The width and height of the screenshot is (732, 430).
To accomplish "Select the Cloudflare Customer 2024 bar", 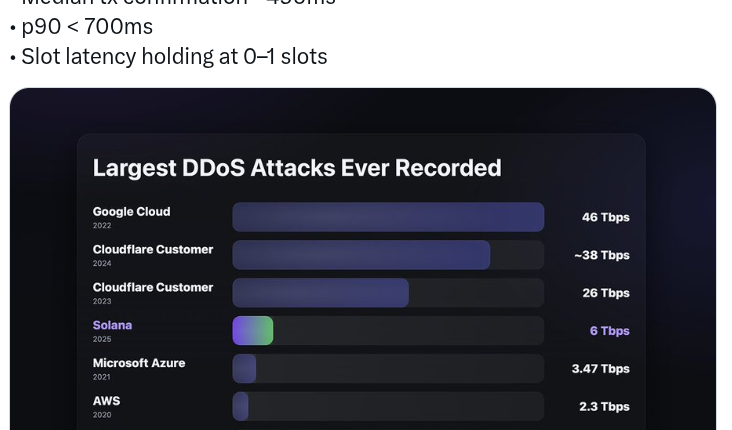I will tap(361, 255).
